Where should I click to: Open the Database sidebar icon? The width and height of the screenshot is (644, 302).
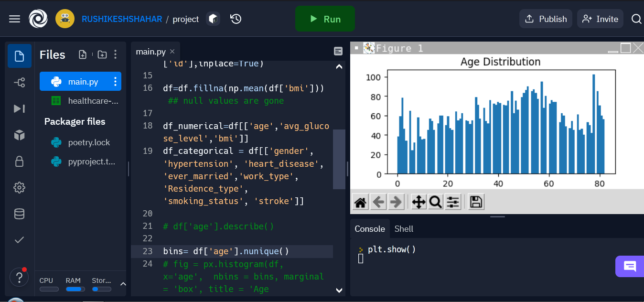pyautogui.click(x=20, y=214)
